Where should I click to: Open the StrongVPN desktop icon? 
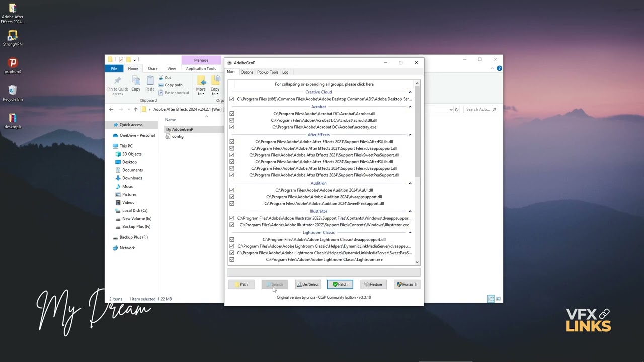click(13, 39)
